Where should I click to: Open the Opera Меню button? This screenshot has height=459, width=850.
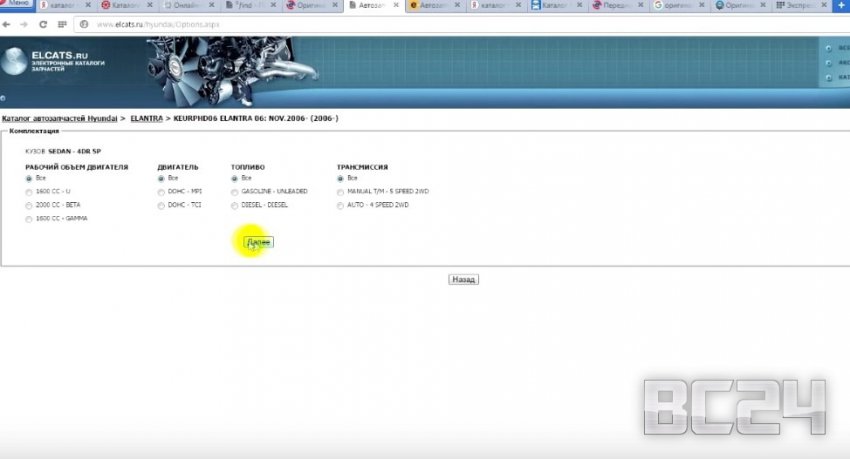coord(17,5)
